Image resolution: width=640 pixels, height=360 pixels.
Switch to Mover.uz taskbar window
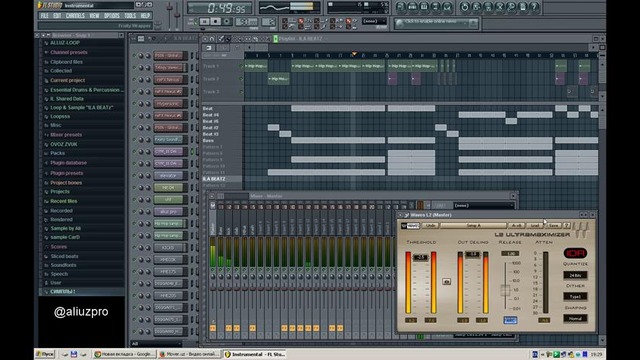coord(190,354)
